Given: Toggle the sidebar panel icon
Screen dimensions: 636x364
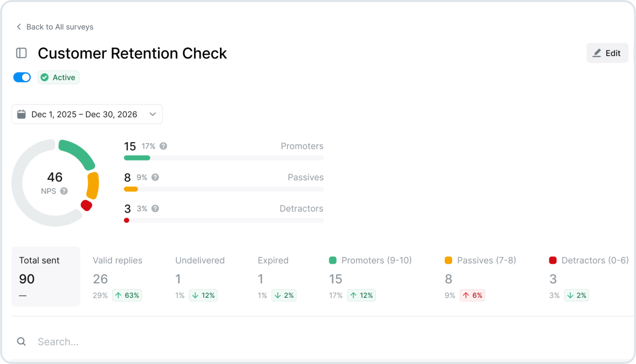Looking at the screenshot, I should (x=22, y=53).
